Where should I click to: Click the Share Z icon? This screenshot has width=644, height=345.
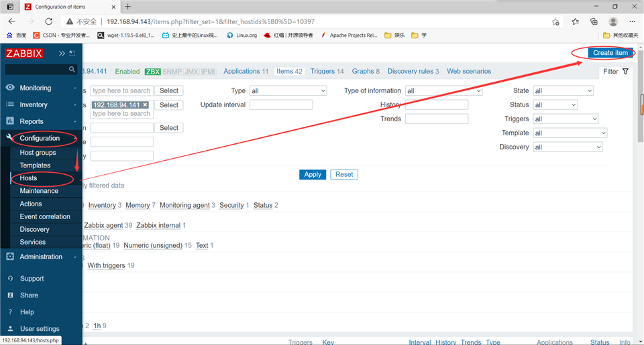point(10,295)
